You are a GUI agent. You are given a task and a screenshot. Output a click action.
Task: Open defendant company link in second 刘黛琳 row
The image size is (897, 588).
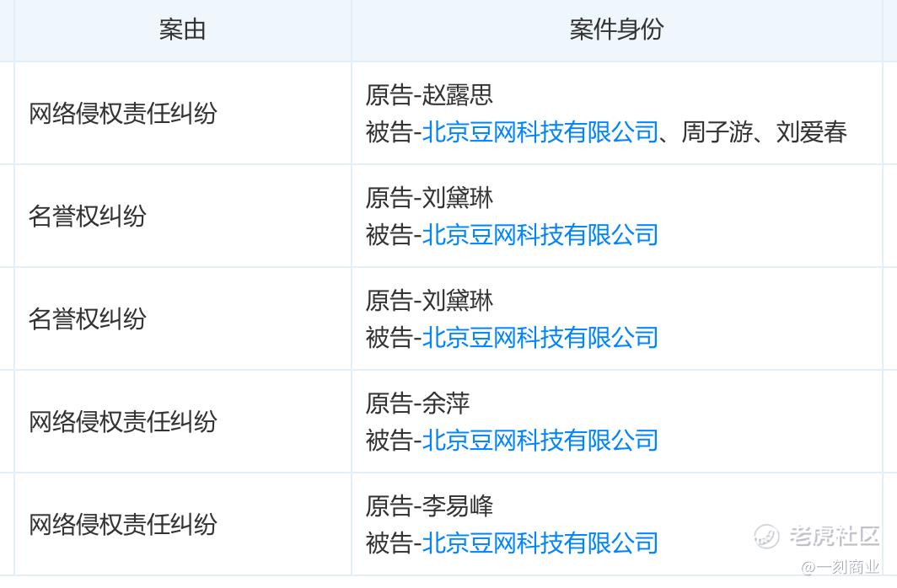540,338
